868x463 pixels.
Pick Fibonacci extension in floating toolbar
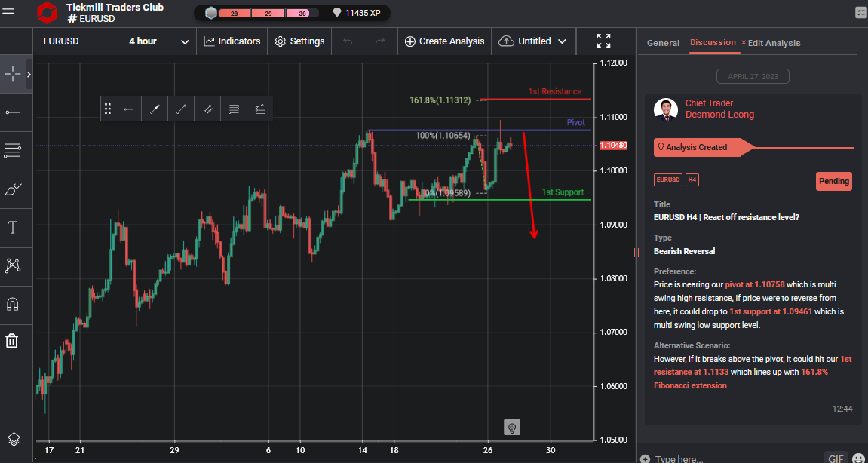259,109
